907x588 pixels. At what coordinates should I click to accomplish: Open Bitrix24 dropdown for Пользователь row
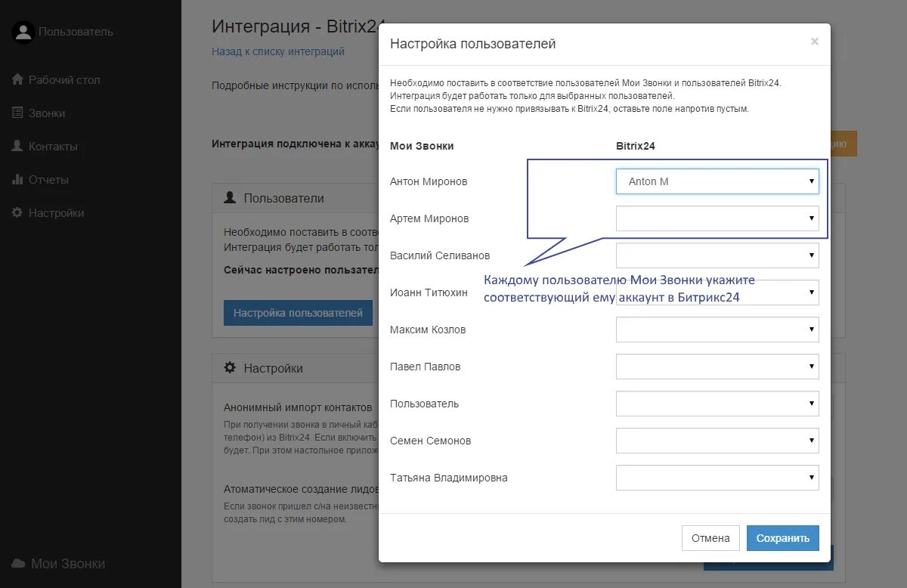click(x=717, y=404)
